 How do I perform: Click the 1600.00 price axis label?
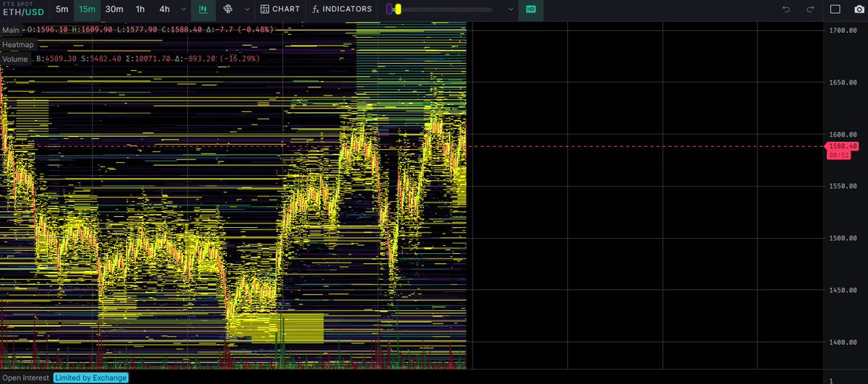tap(842, 135)
